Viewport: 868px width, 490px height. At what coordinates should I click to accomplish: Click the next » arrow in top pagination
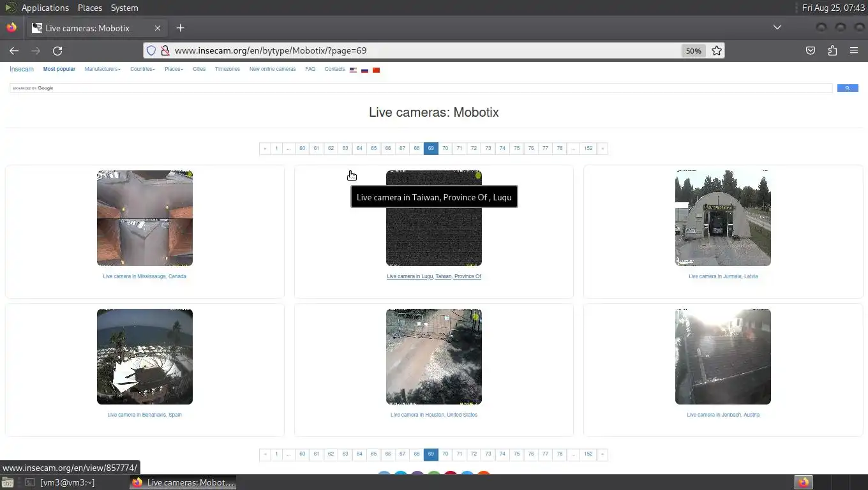click(602, 149)
